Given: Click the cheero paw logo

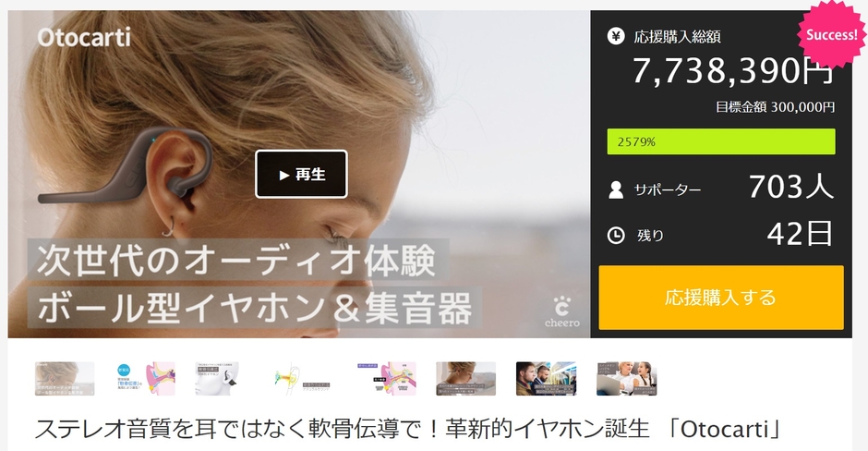Looking at the screenshot, I should 562,311.
